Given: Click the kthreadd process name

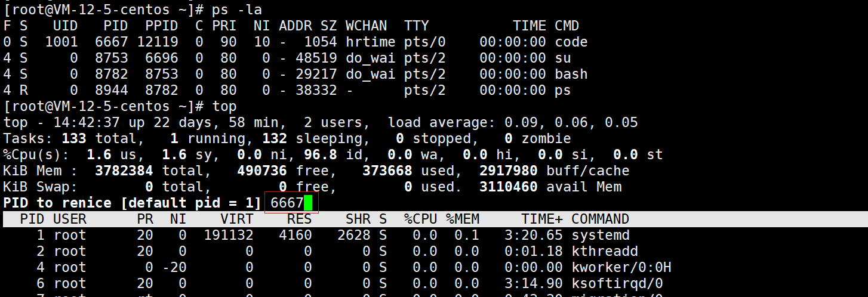Looking at the screenshot, I should (605, 252).
